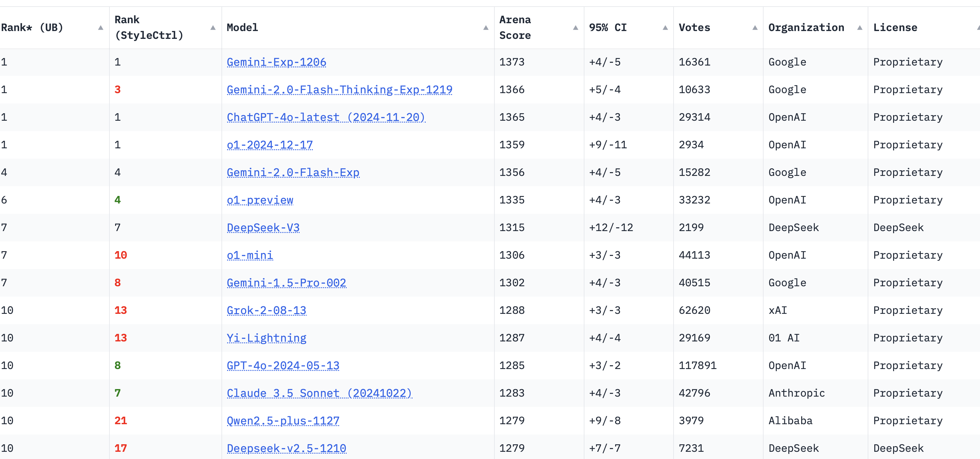
Task: Open the o1-2024-12-17 model page
Action: 270,145
